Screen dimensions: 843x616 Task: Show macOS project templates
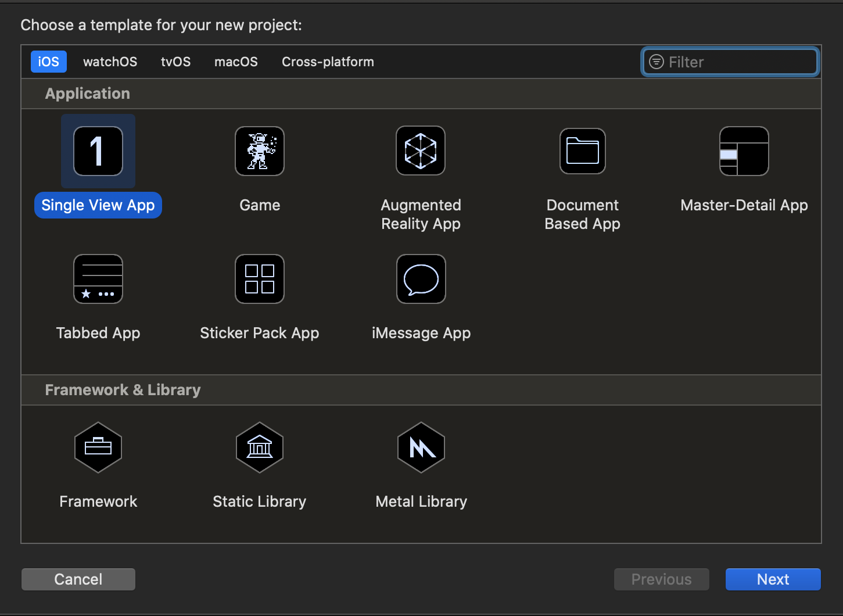(236, 62)
